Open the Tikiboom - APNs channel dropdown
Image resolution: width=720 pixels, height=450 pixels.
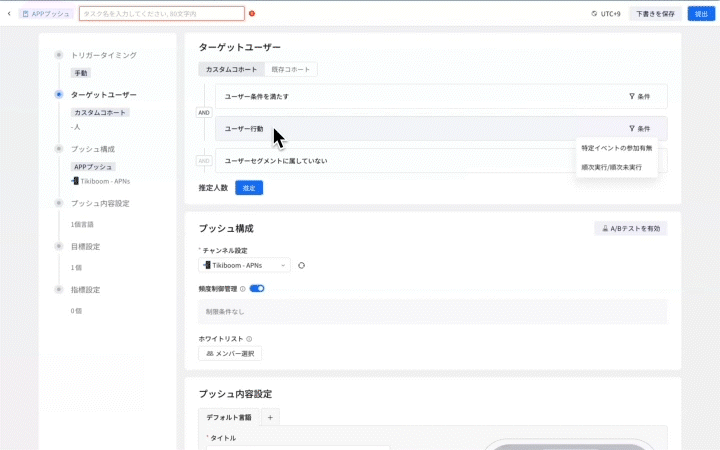[x=244, y=265]
